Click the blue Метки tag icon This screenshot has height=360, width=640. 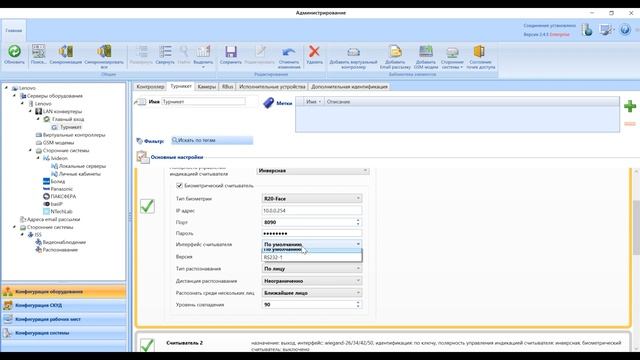coord(268,102)
